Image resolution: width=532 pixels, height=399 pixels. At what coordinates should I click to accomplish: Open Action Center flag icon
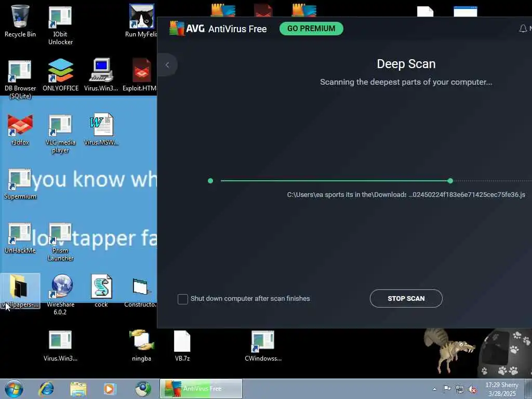[447, 389]
